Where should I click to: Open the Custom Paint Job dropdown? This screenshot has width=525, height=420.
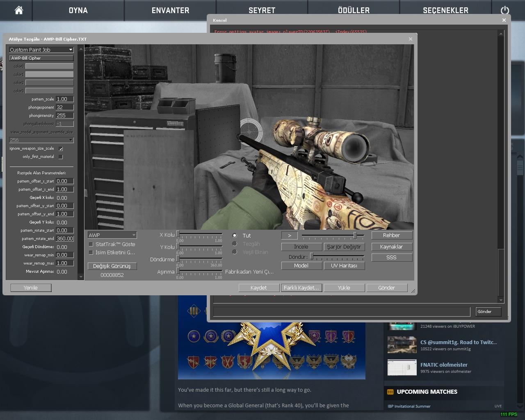pyautogui.click(x=41, y=50)
